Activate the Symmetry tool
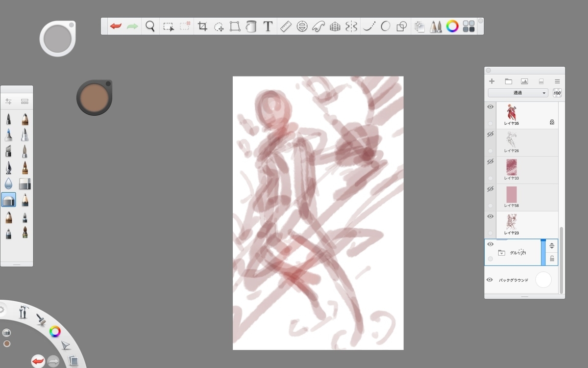This screenshot has width=588, height=368. [x=351, y=26]
